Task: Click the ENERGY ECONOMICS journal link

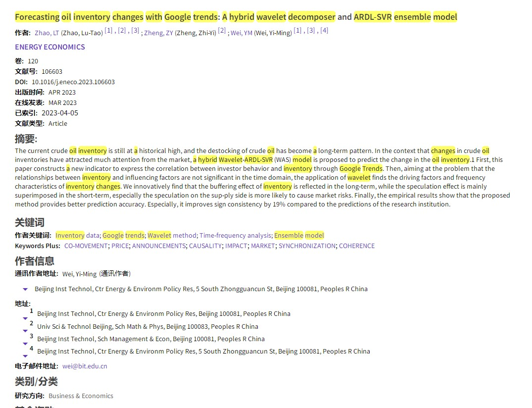Action: click(x=50, y=47)
